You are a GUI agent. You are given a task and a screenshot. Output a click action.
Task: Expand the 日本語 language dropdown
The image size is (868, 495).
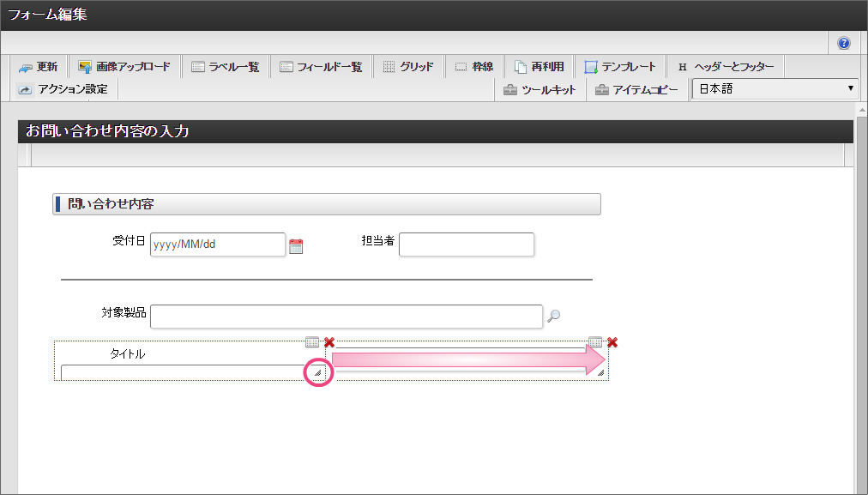coord(775,88)
